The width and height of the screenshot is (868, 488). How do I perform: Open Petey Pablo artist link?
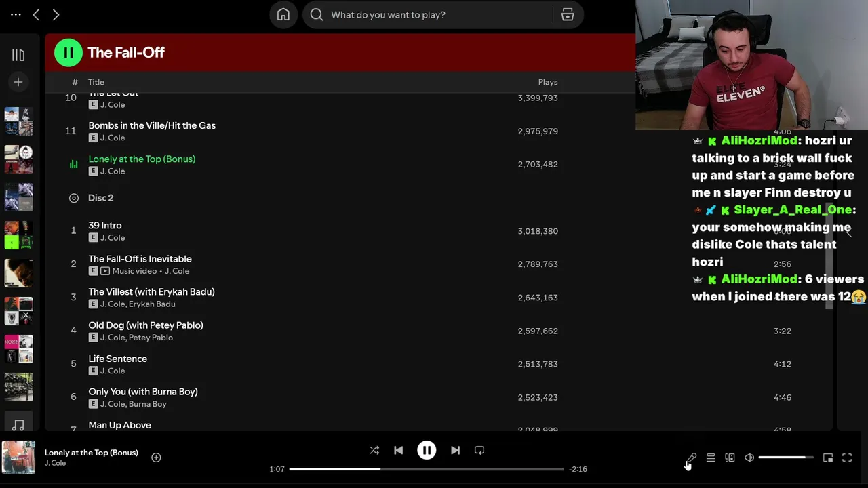tap(151, 338)
